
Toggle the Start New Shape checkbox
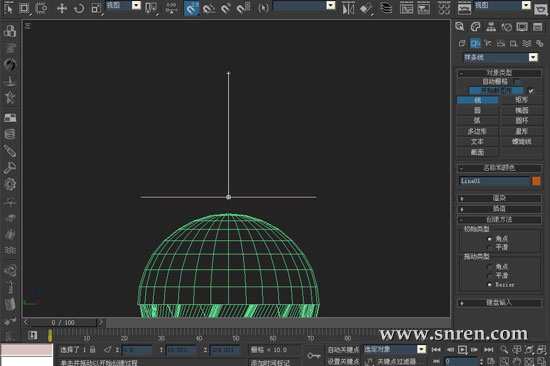tap(531, 91)
